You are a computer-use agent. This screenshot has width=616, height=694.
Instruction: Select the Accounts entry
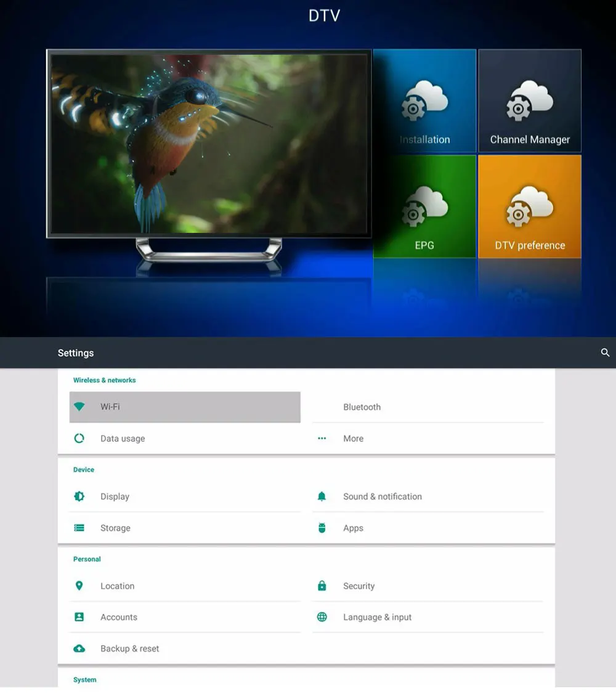(185, 616)
